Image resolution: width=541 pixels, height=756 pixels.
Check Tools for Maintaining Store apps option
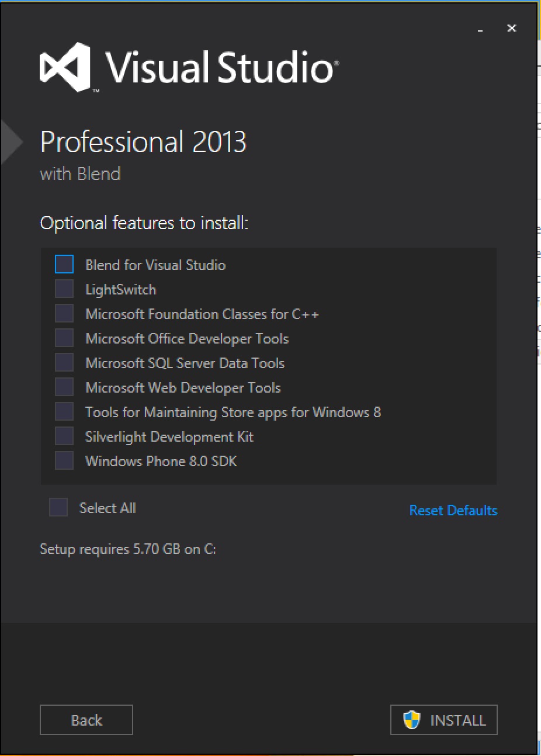[64, 412]
